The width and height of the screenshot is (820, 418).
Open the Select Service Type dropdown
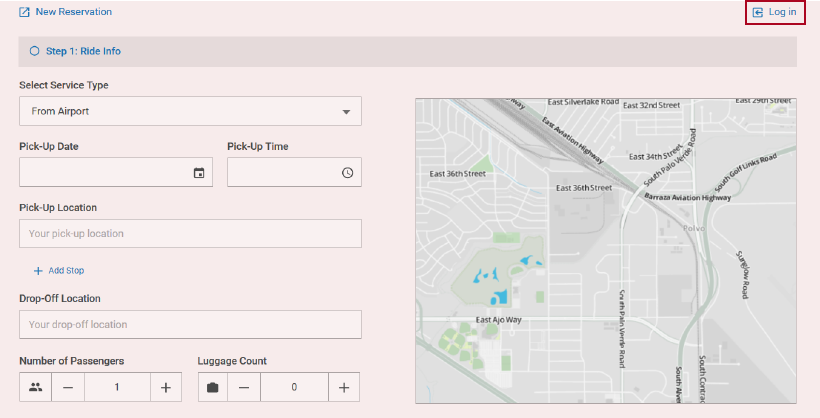pyautogui.click(x=190, y=111)
